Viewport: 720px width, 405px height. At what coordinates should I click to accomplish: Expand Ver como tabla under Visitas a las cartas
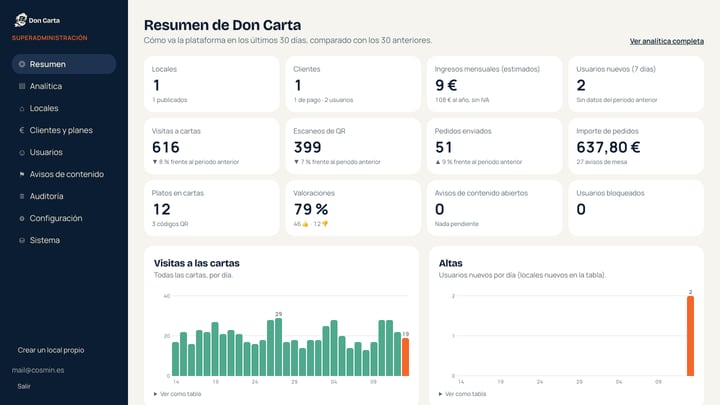tap(177, 394)
